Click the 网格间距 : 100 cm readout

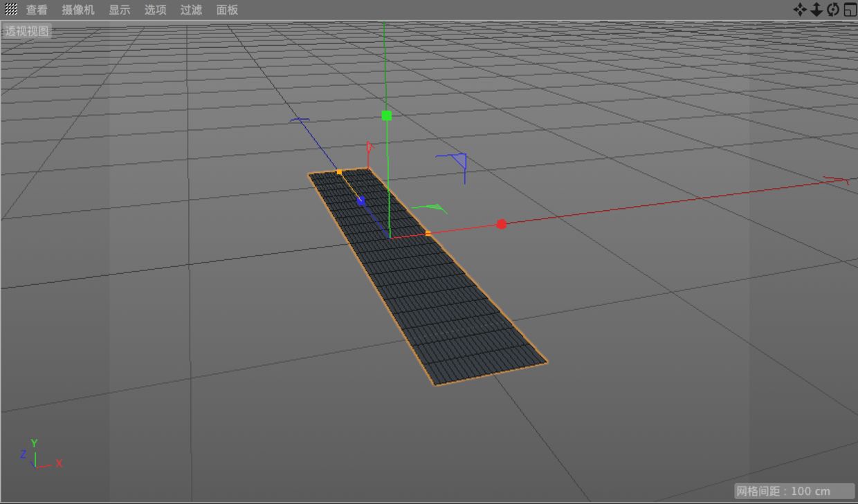click(794, 491)
